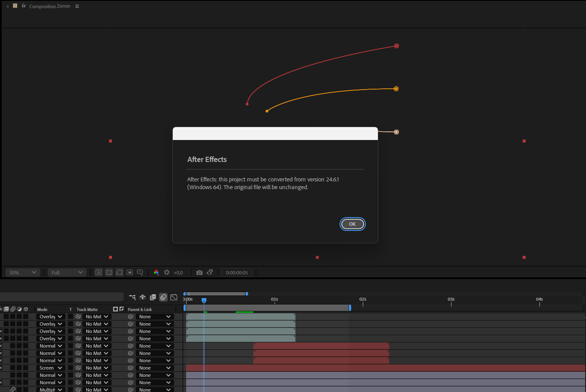The height and width of the screenshot is (392, 586).
Task: Open the Composition Zemin panel menu
Action: pos(77,6)
